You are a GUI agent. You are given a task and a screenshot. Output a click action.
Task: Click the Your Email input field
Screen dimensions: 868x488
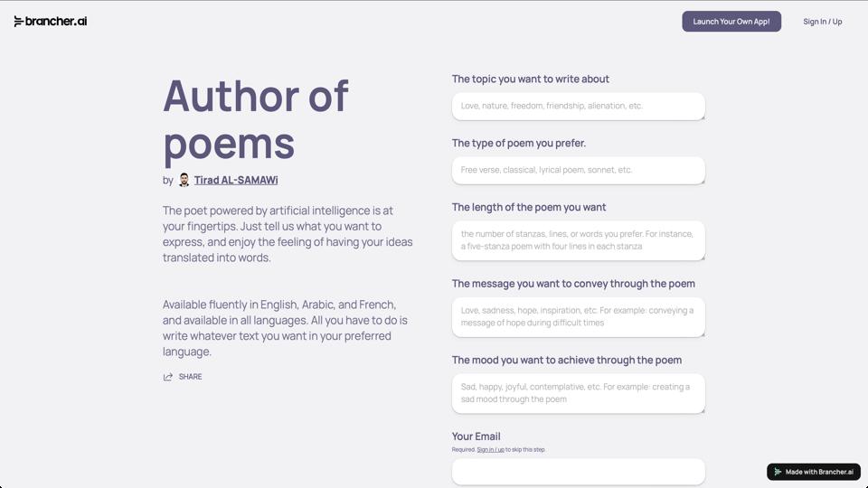[x=578, y=471]
